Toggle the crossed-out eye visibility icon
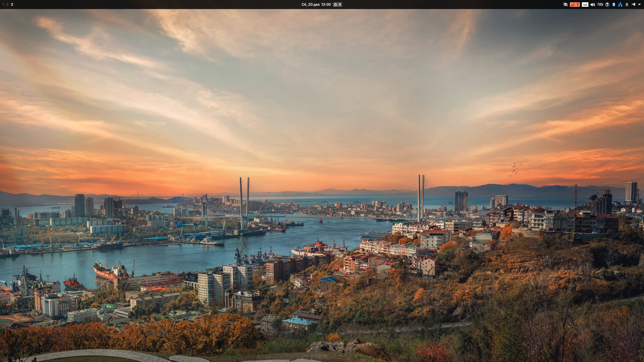 click(565, 5)
